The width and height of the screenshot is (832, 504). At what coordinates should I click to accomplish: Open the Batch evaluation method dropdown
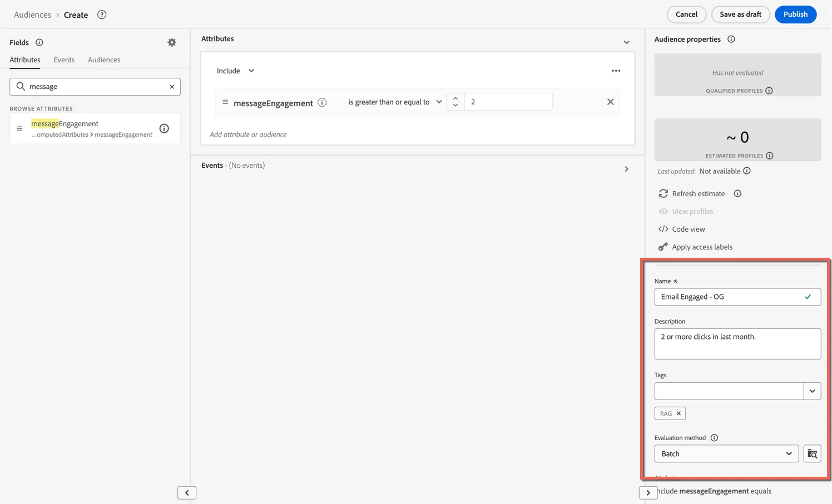[726, 453]
